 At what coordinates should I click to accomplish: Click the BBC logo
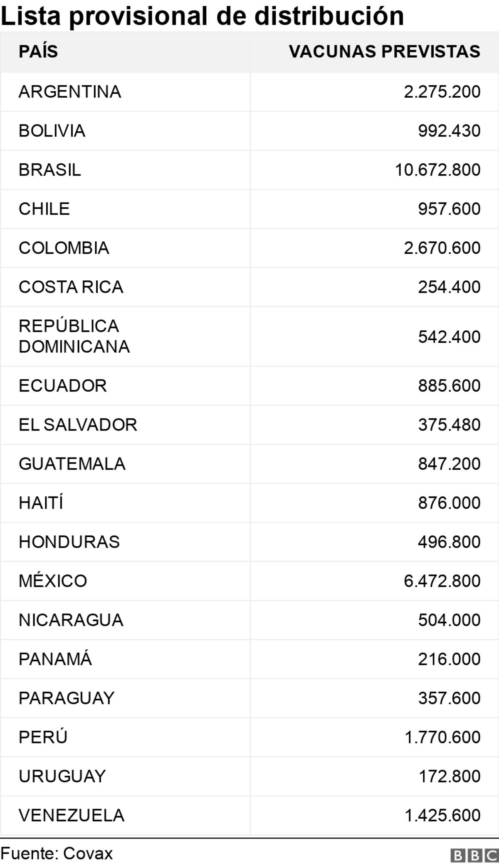(474, 856)
